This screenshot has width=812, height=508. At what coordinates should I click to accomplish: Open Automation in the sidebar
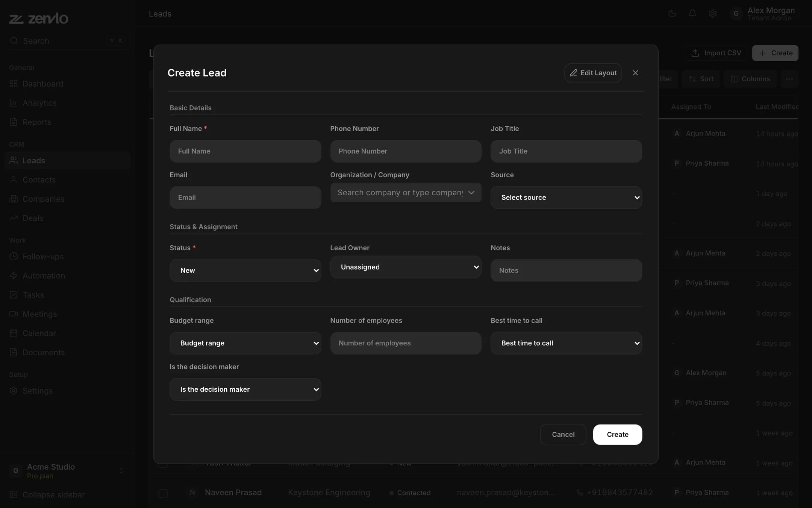pos(68,275)
